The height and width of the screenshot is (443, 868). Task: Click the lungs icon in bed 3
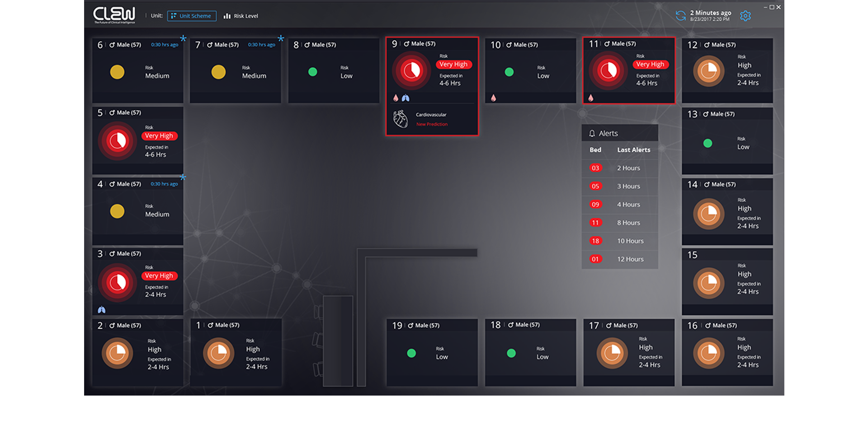[102, 310]
